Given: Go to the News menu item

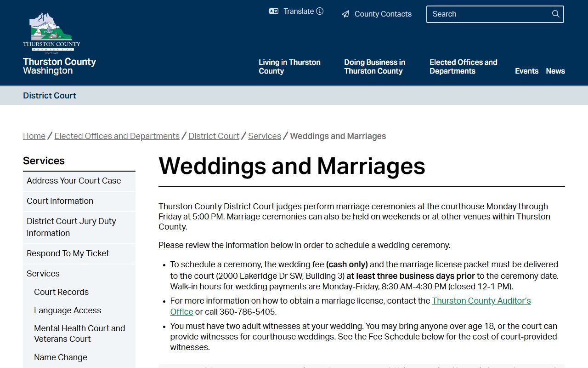Looking at the screenshot, I should point(555,71).
